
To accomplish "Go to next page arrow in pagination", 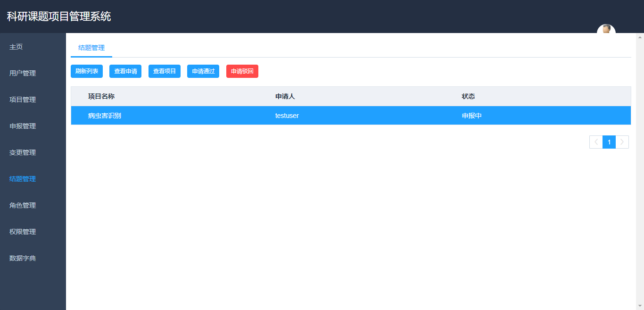I will 622,142.
